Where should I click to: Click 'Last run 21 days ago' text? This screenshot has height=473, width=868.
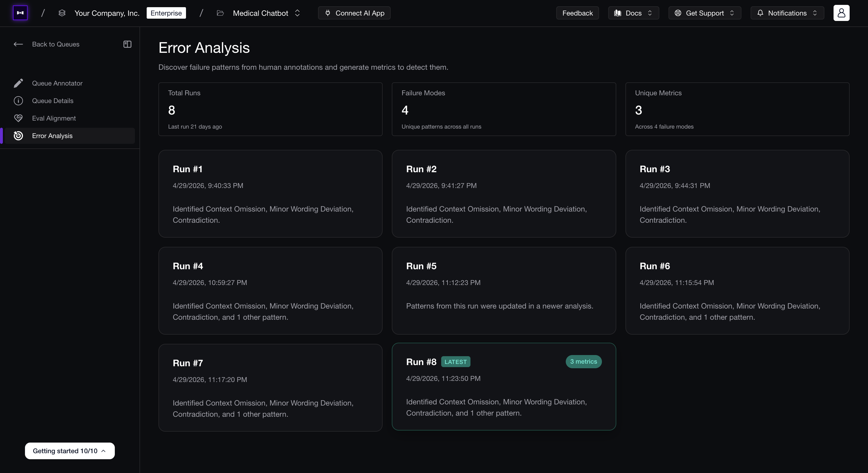point(195,127)
